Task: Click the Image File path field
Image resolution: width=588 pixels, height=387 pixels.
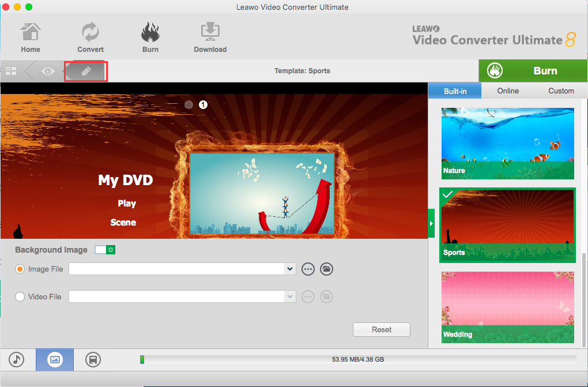Action: (x=177, y=269)
